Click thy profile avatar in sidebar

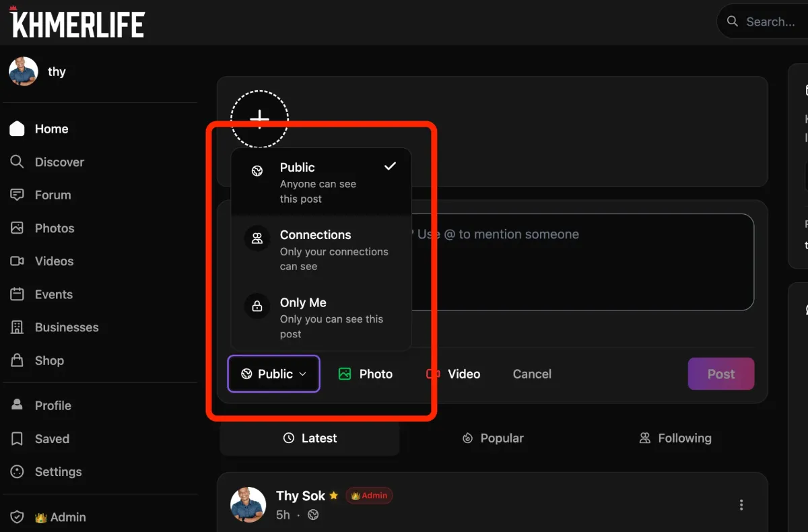[24, 71]
